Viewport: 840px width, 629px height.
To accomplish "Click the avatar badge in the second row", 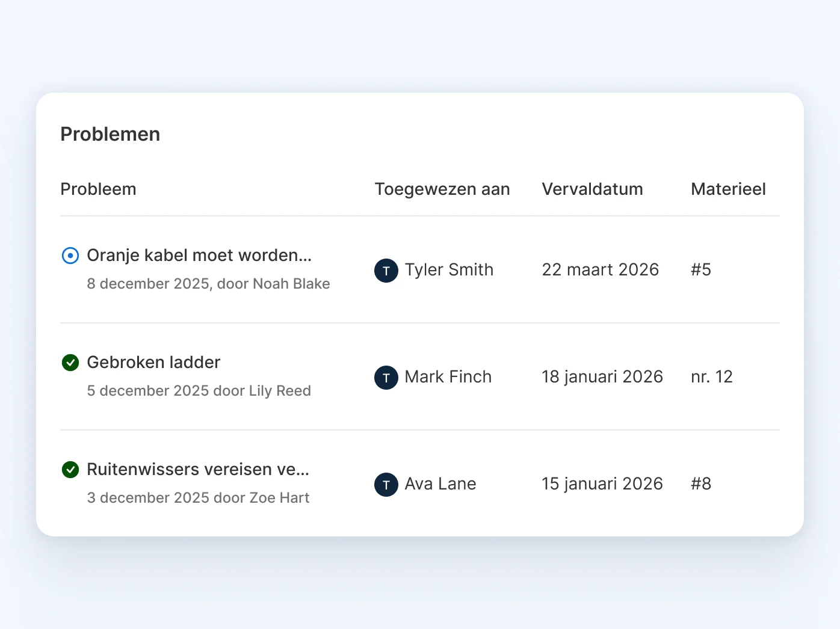I will pos(386,378).
